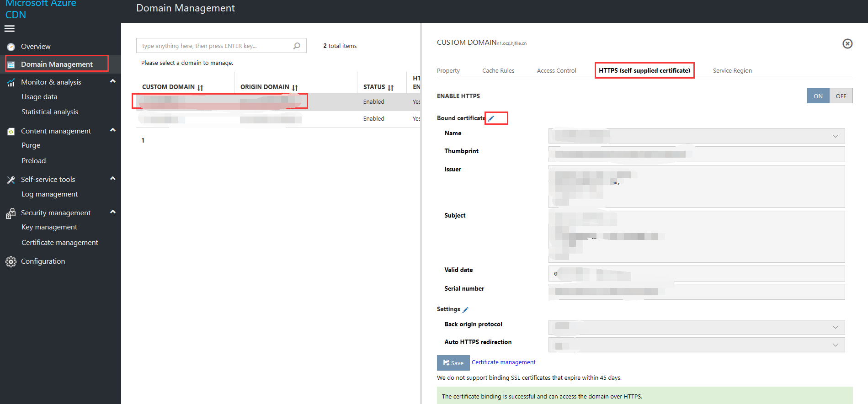
Task: Open the Purge page
Action: pos(31,145)
